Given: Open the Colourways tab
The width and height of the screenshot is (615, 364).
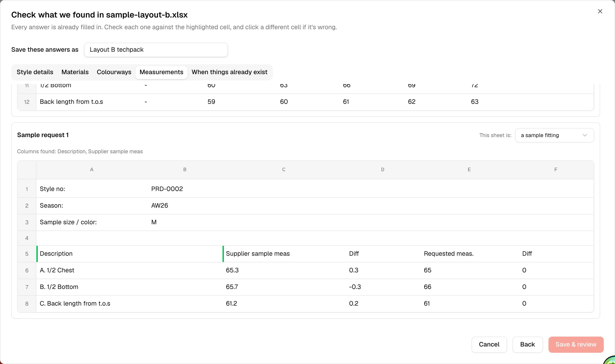Looking at the screenshot, I should pyautogui.click(x=114, y=72).
